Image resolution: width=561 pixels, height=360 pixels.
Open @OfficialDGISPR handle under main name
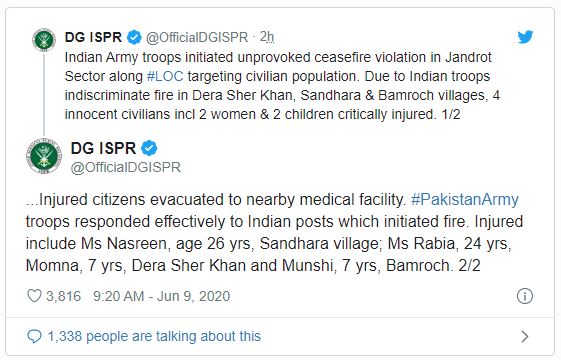click(x=126, y=167)
